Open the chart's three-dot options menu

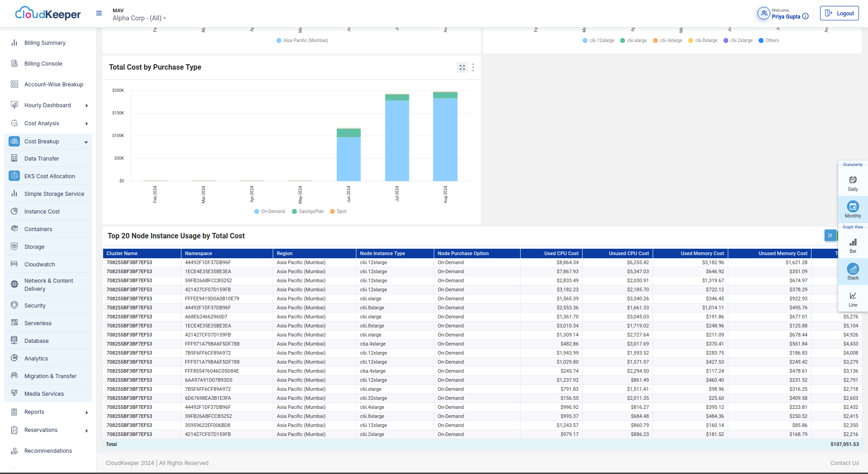pyautogui.click(x=473, y=67)
